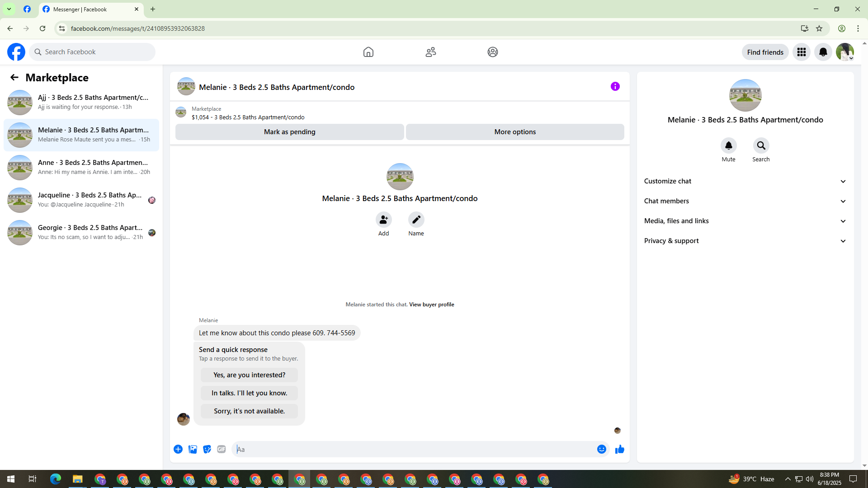Click the browser address bar URL

coord(138,28)
